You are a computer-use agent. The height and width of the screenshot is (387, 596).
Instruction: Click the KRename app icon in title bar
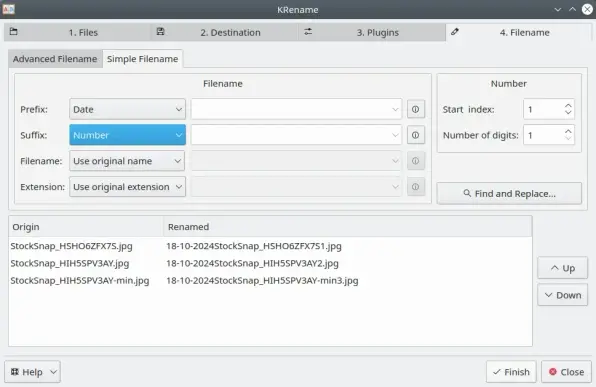tap(8, 9)
